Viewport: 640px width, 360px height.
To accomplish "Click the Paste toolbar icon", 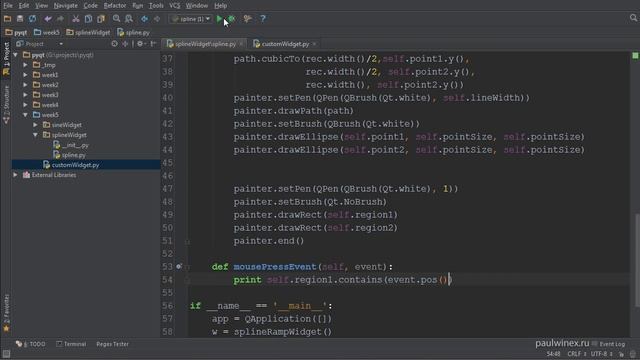I will pyautogui.click(x=101, y=19).
